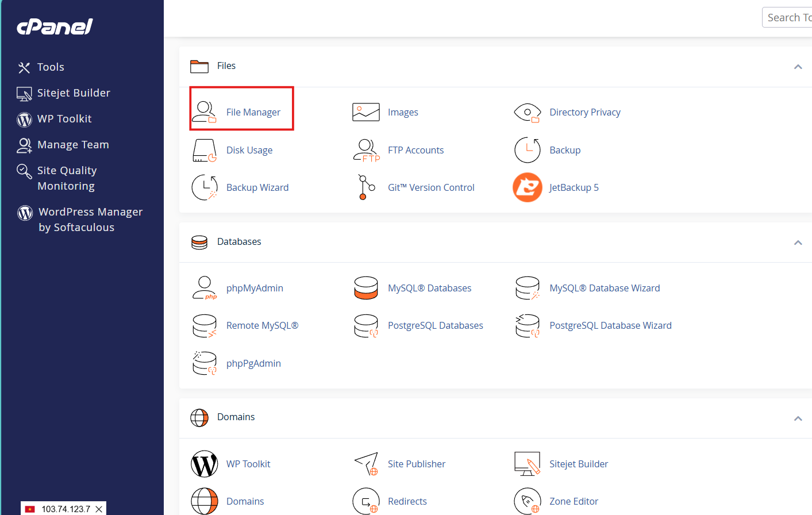Click the Images icon

(x=366, y=112)
